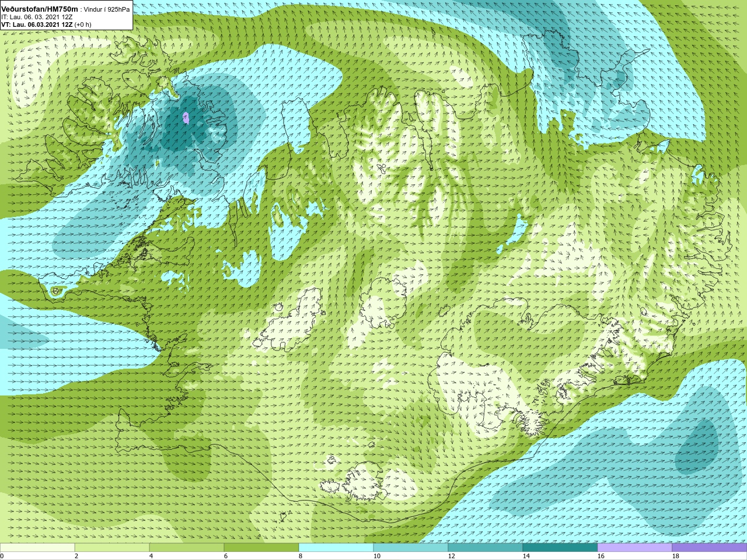Click the legend value '12'
Image resolution: width=747 pixels, height=560 pixels.
(x=451, y=556)
